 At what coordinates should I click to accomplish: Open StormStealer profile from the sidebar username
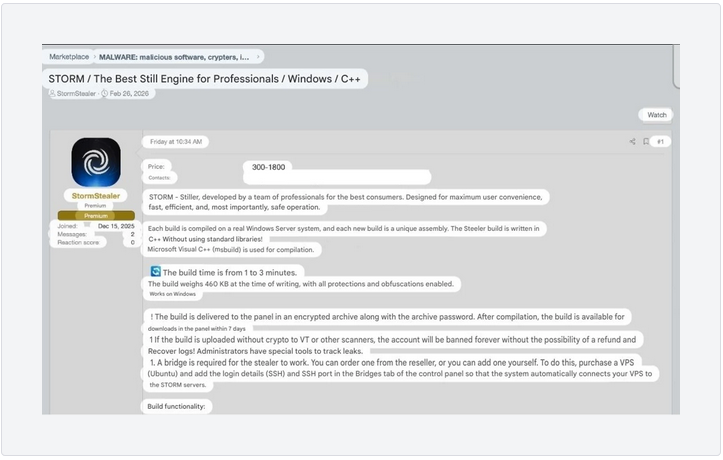point(96,196)
